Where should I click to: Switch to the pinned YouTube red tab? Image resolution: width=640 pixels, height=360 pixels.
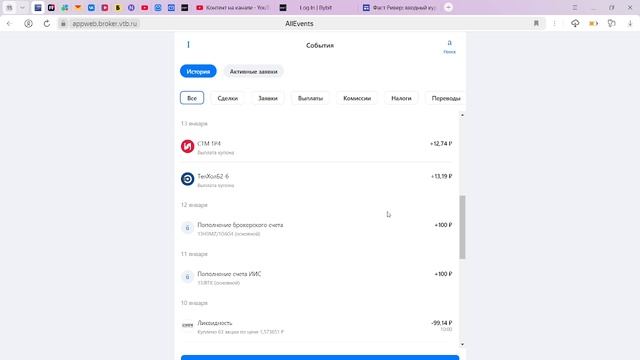(144, 7)
